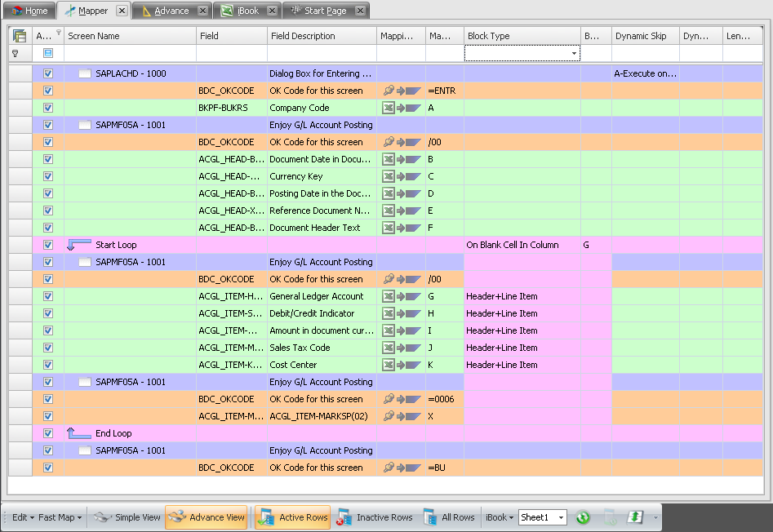Click the All Rows button
Screen dimensions: 773x532
click(451, 517)
